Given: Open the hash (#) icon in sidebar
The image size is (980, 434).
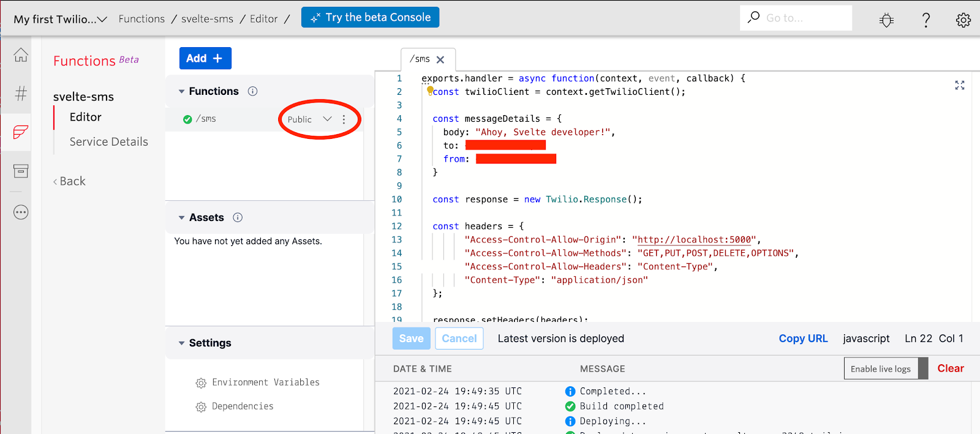Looking at the screenshot, I should tap(21, 93).
